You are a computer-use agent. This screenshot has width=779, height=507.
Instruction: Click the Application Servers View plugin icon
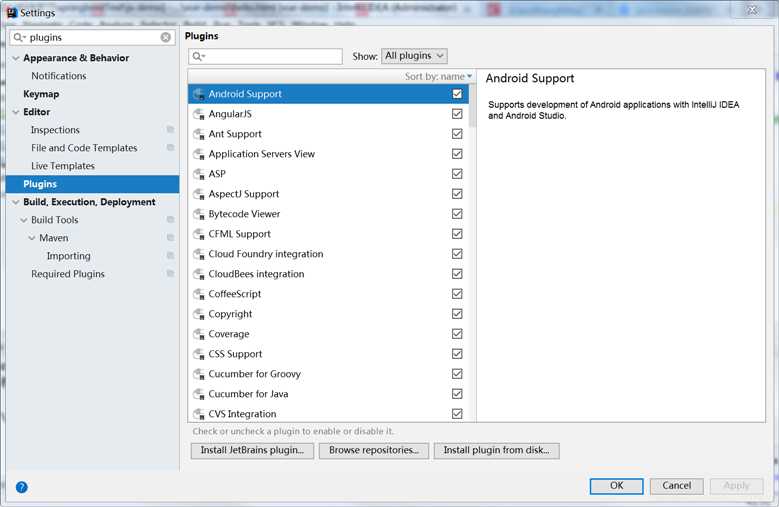tap(199, 154)
